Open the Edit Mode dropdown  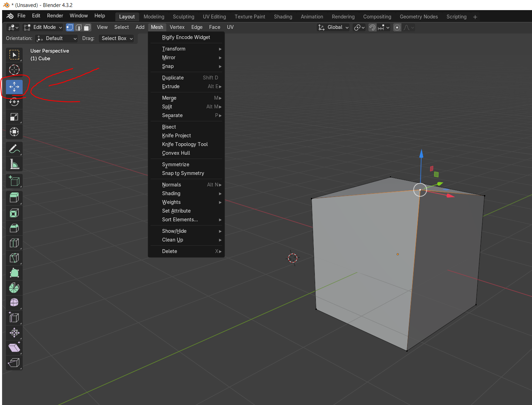[43, 28]
